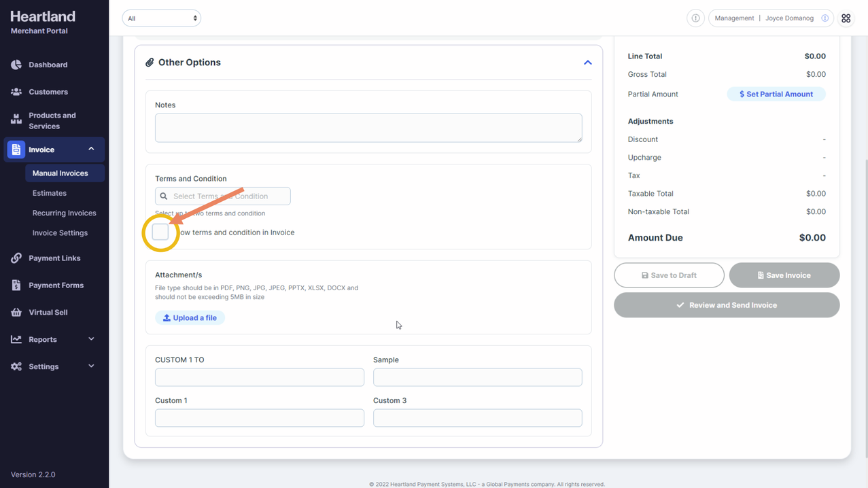Click the Customers people icon
Screen dimensions: 868x488
click(x=16, y=92)
